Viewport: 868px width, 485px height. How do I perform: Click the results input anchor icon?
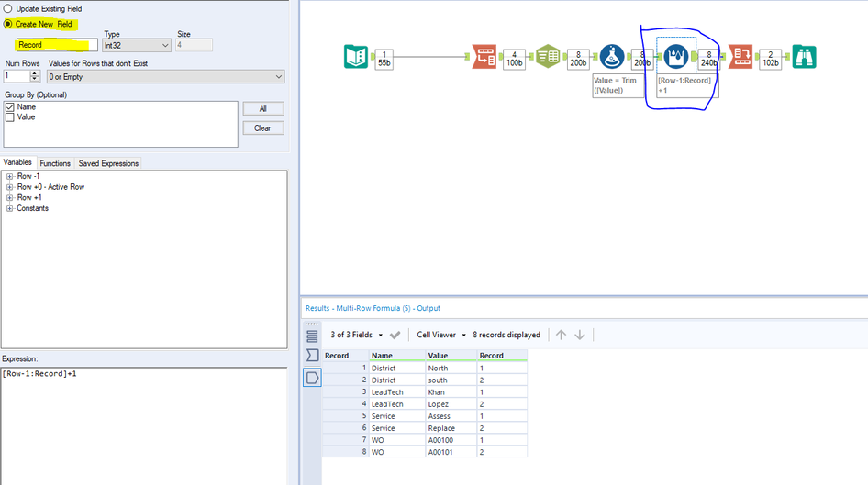pyautogui.click(x=312, y=355)
